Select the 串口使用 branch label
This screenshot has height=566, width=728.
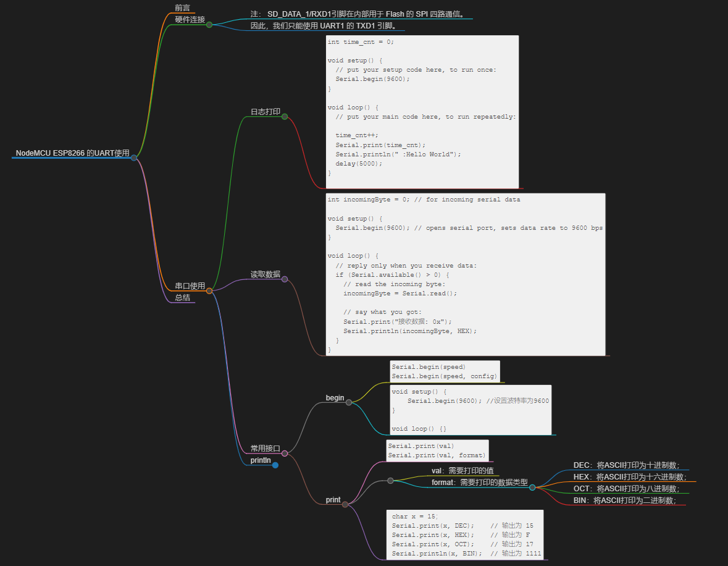pyautogui.click(x=190, y=286)
